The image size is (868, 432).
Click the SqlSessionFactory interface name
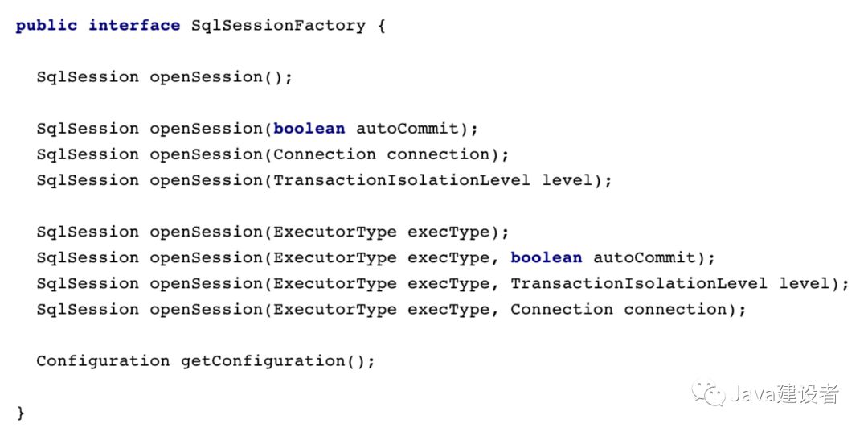(x=278, y=26)
